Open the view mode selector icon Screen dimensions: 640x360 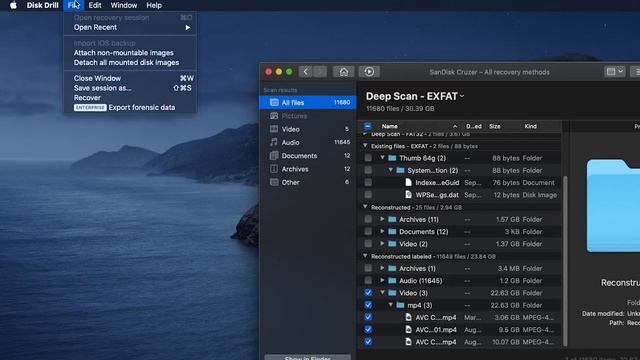click(614, 72)
